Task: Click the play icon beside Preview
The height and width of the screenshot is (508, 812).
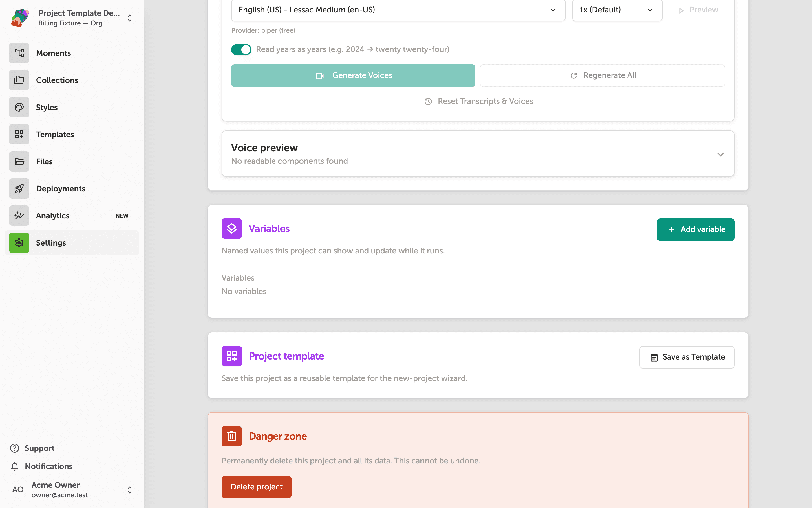Action: coord(681,10)
